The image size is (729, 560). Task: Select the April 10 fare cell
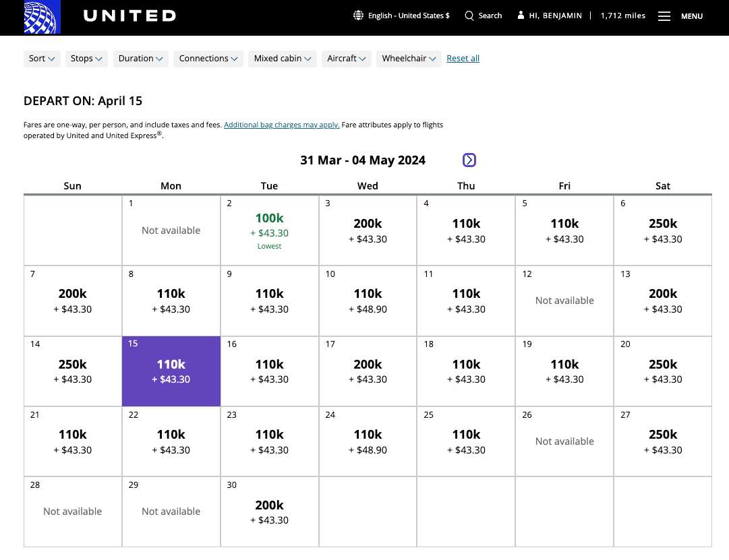point(368,301)
